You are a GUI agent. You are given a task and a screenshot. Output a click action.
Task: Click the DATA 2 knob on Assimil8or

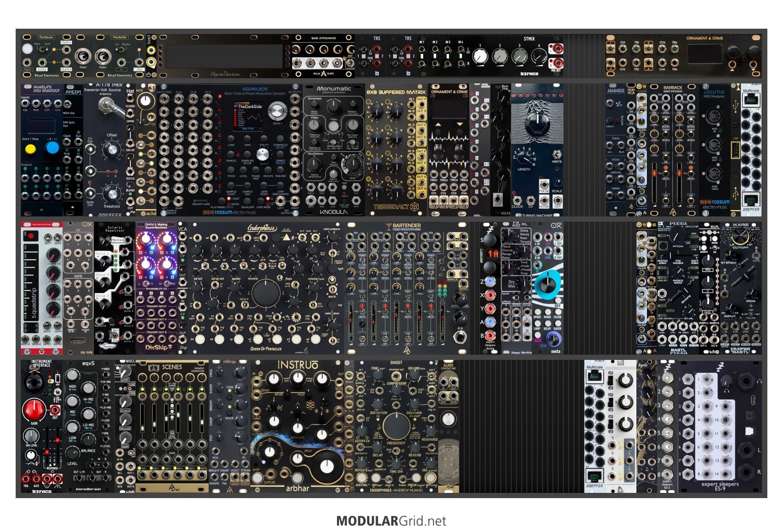click(263, 154)
